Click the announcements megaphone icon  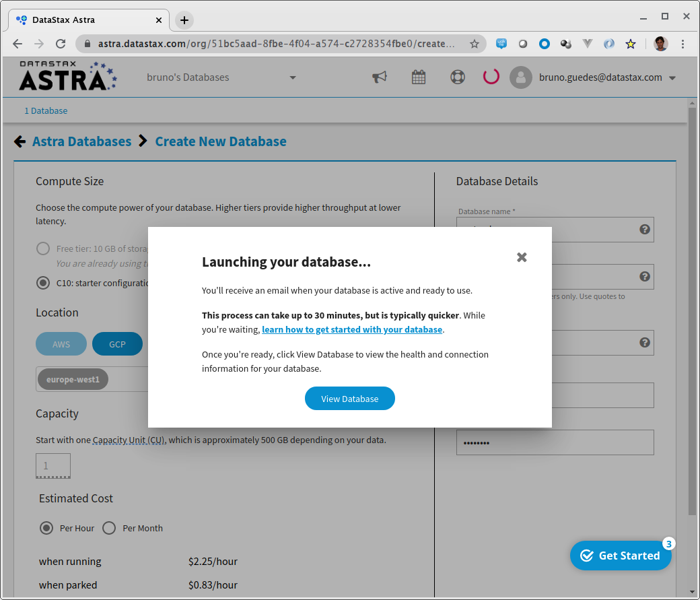(379, 77)
